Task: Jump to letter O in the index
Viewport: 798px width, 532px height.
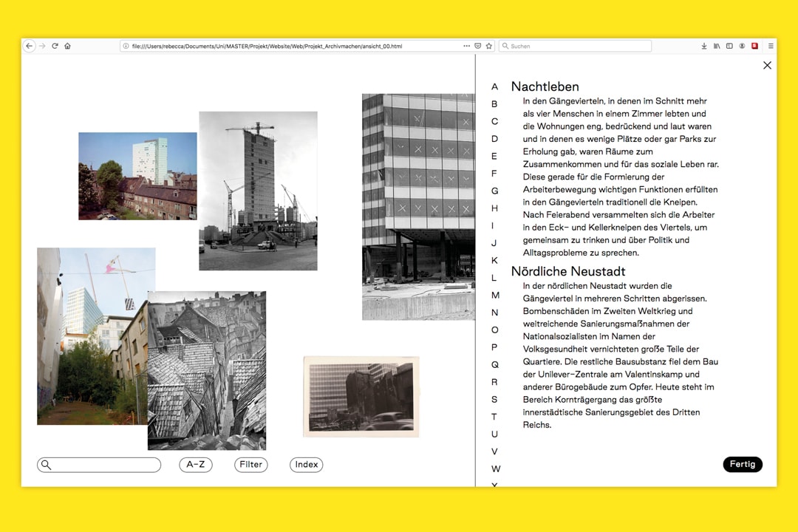Action: click(x=494, y=330)
